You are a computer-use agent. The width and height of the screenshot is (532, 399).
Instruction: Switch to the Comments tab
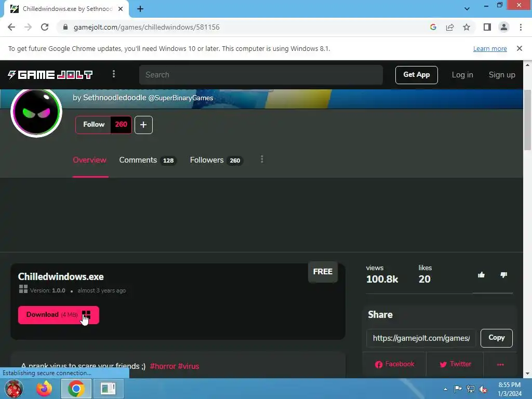pyautogui.click(x=147, y=160)
